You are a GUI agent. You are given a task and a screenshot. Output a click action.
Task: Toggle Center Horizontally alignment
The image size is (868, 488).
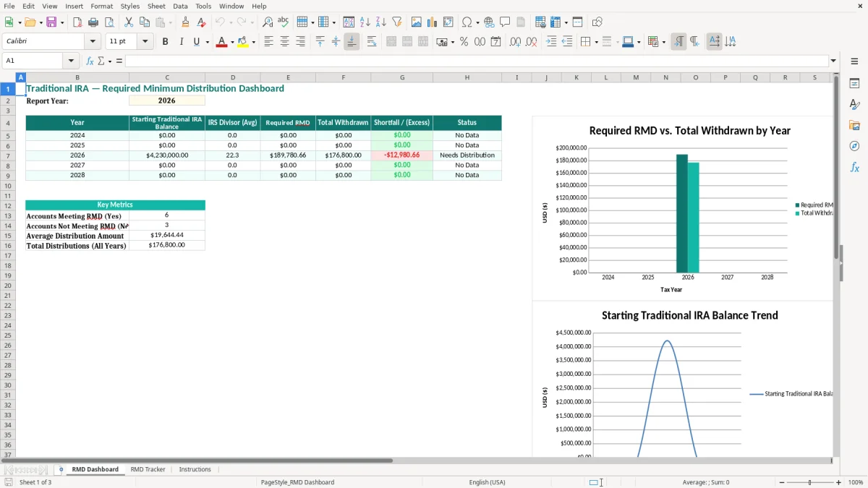click(284, 42)
